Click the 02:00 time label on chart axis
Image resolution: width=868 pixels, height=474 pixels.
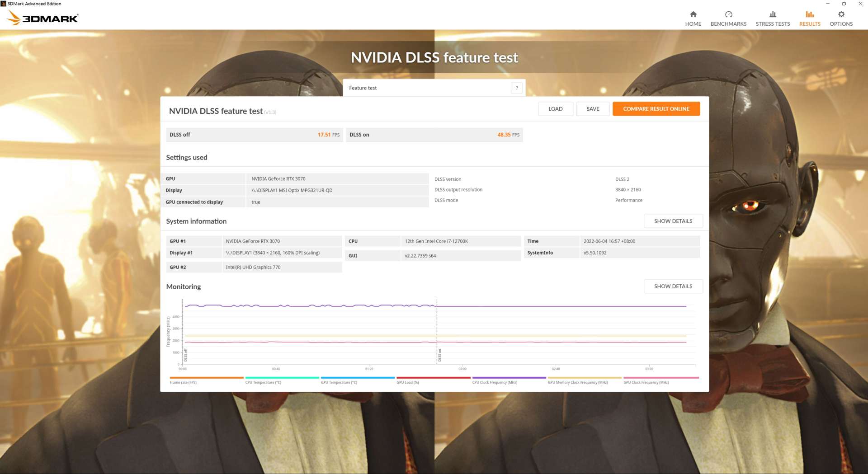[x=462, y=369]
